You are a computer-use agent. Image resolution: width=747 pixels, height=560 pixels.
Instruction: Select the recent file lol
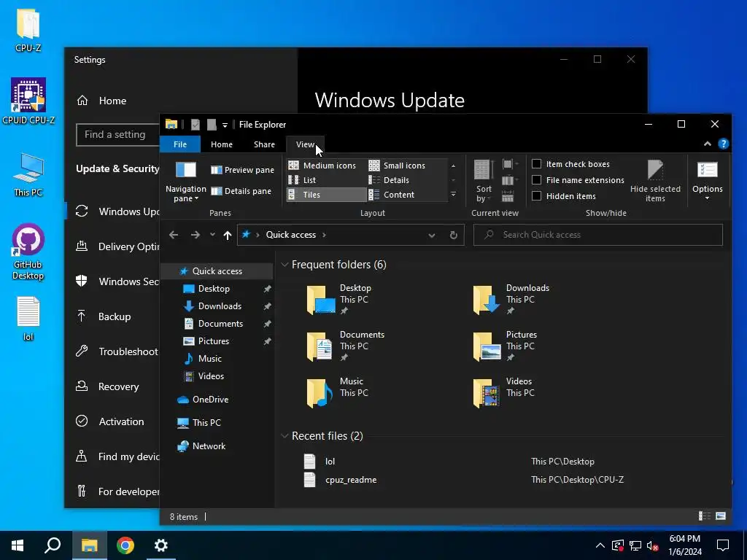click(x=330, y=462)
